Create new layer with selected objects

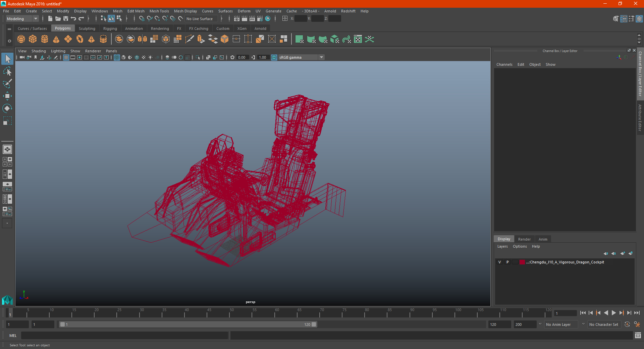pyautogui.click(x=631, y=253)
